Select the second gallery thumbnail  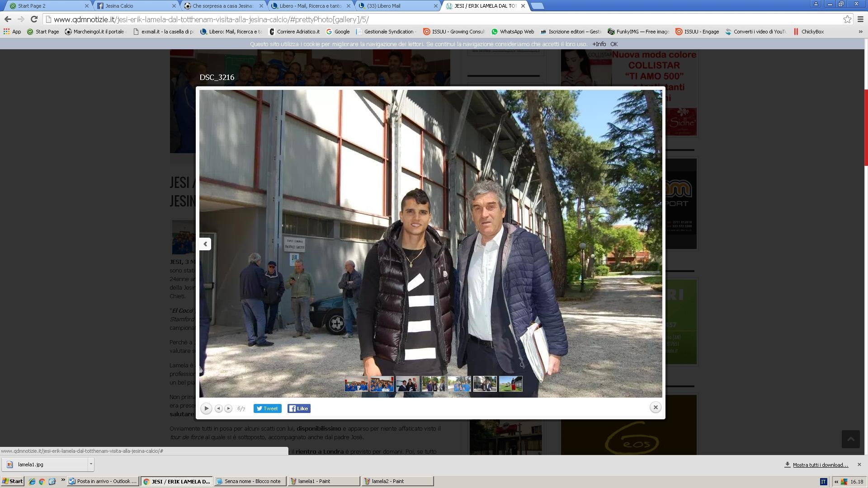382,384
